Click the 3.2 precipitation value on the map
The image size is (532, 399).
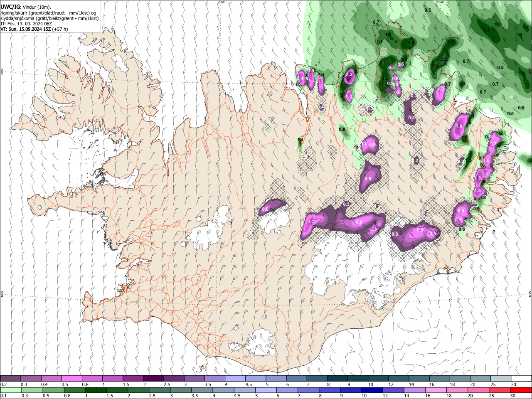point(349,74)
